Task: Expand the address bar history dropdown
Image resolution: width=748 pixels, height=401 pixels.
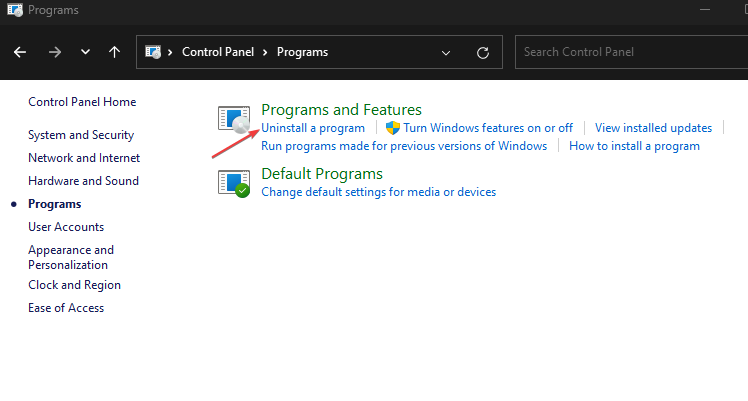Action: 446,52
